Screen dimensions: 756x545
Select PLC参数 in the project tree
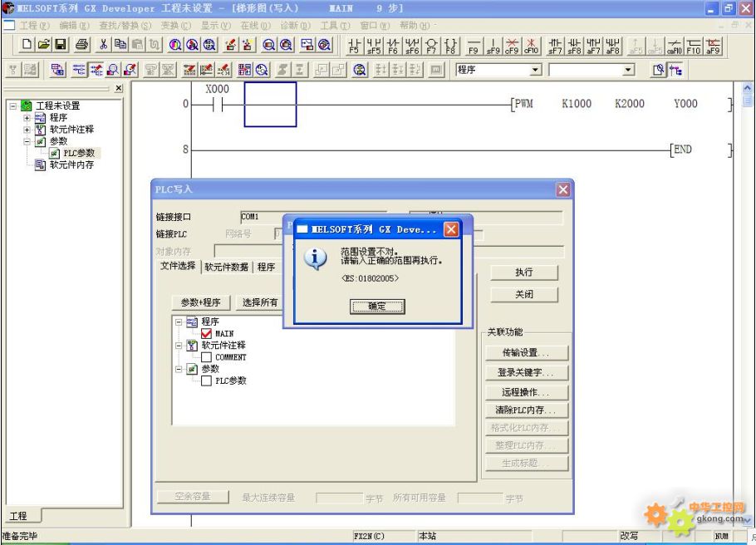tap(79, 153)
